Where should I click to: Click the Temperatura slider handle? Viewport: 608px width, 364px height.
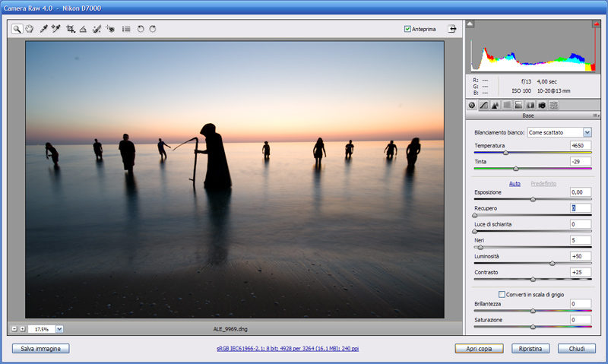pos(505,153)
